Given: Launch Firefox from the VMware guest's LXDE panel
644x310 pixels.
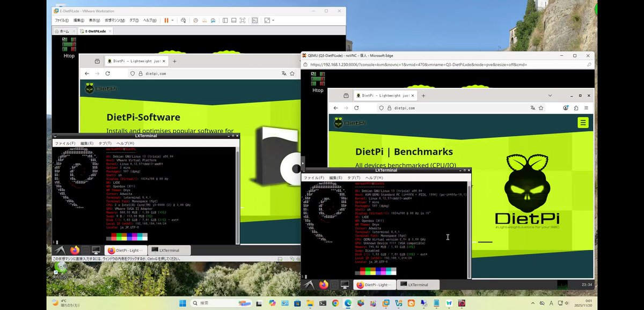Looking at the screenshot, I should [75, 250].
